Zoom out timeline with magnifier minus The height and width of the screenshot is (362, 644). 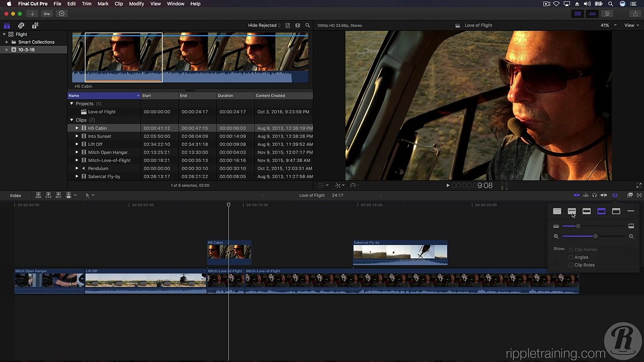pos(556,236)
